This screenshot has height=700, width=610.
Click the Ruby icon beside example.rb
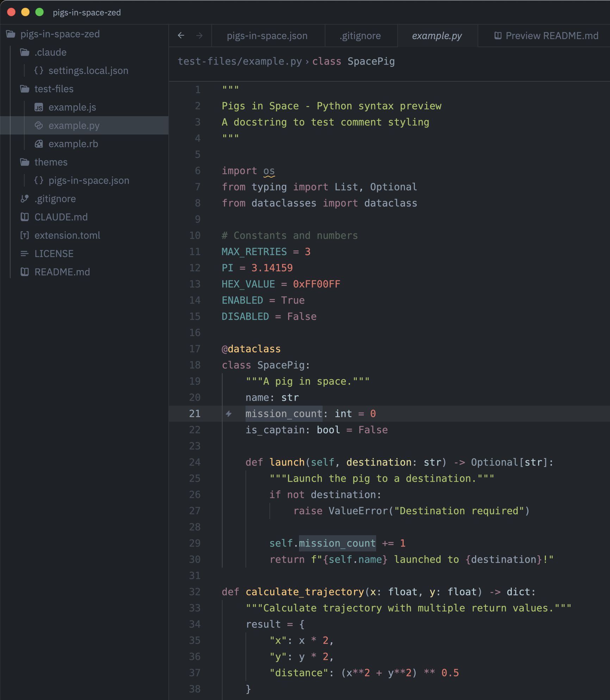39,144
